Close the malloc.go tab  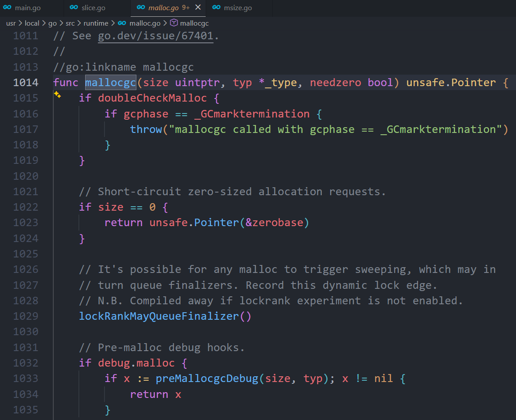click(198, 7)
